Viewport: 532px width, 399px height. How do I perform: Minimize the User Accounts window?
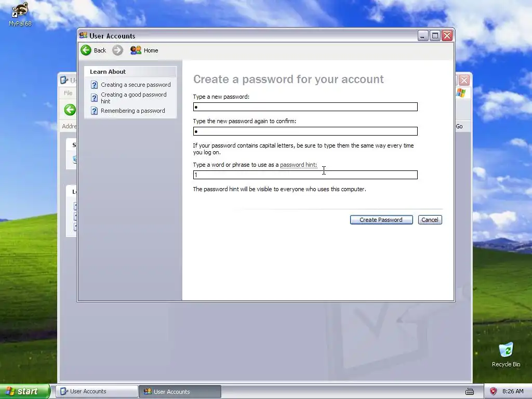(x=422, y=36)
